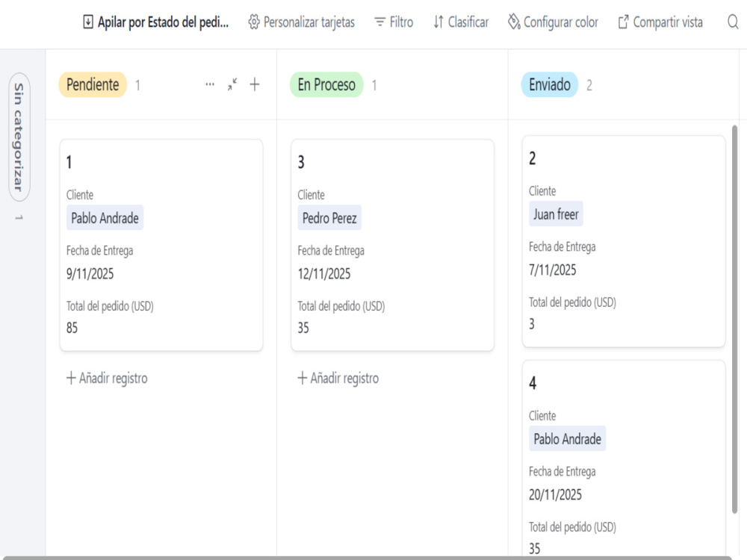
Task: Expand the Sin categorizar collapsed column
Action: point(19,137)
